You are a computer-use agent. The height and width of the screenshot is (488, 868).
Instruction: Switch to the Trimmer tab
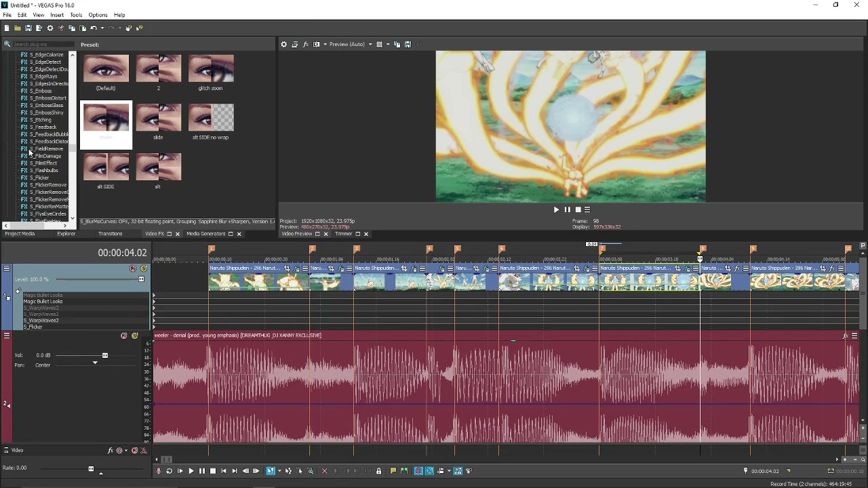click(343, 234)
